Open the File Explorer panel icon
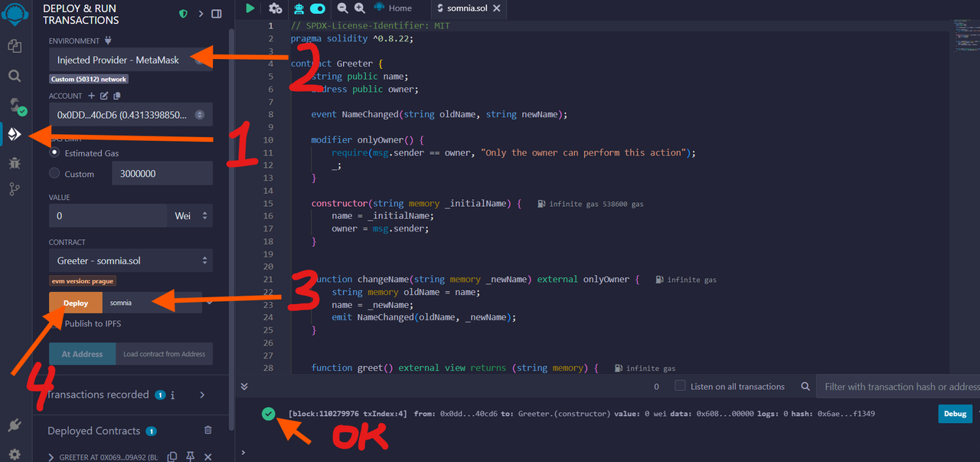 tap(14, 46)
